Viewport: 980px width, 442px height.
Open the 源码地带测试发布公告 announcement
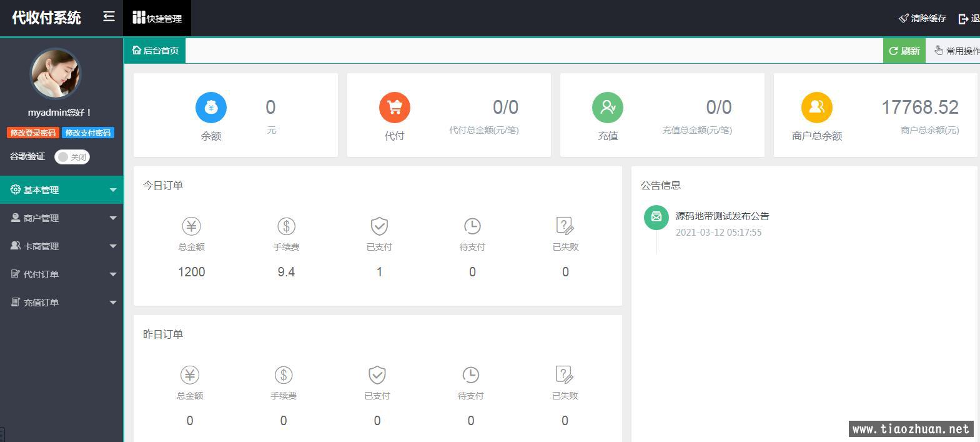coord(723,216)
